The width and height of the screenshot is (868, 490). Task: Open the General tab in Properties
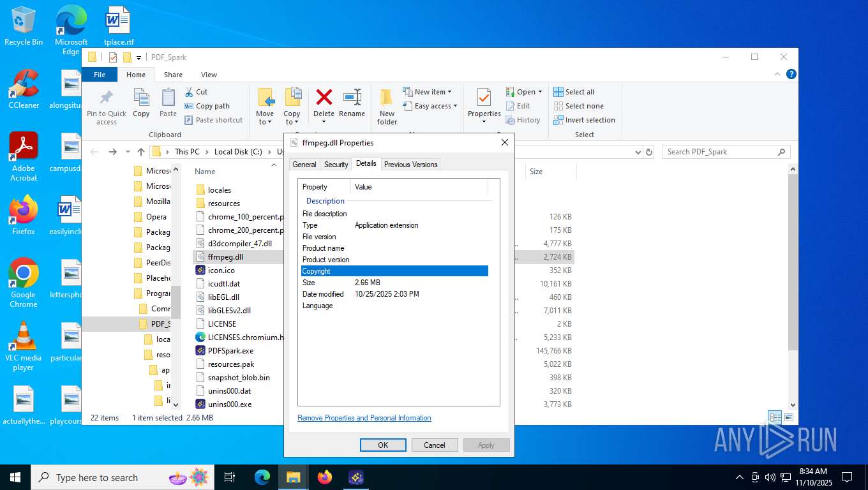(x=304, y=165)
